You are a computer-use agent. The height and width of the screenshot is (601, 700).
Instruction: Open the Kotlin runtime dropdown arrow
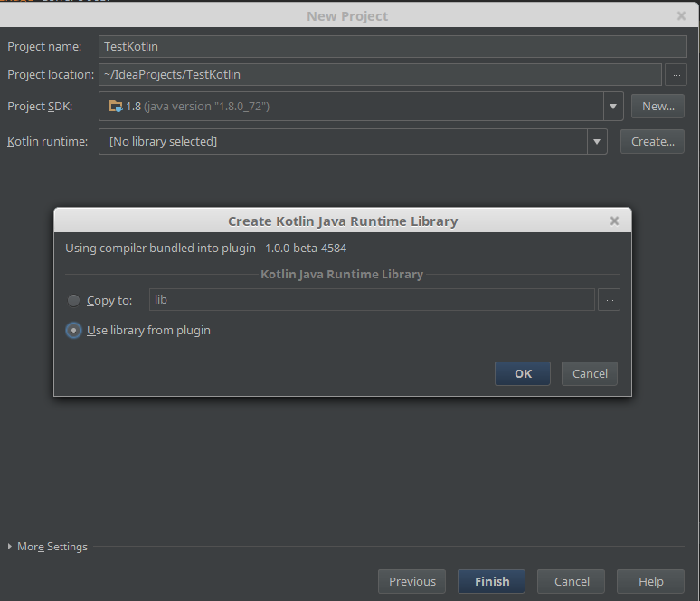pos(597,141)
